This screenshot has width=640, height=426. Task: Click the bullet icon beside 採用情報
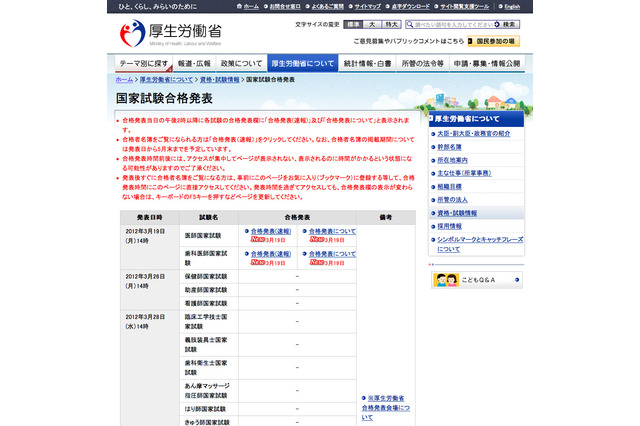[433, 226]
